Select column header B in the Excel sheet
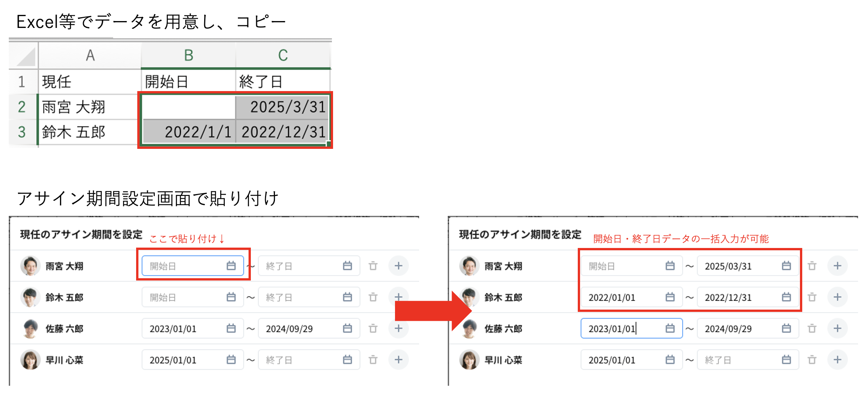The width and height of the screenshot is (868, 398). (187, 55)
